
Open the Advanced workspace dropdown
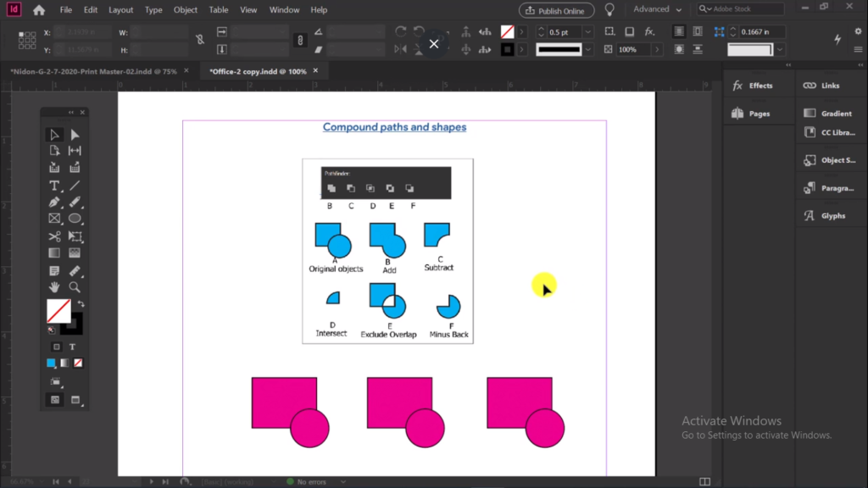pos(658,9)
